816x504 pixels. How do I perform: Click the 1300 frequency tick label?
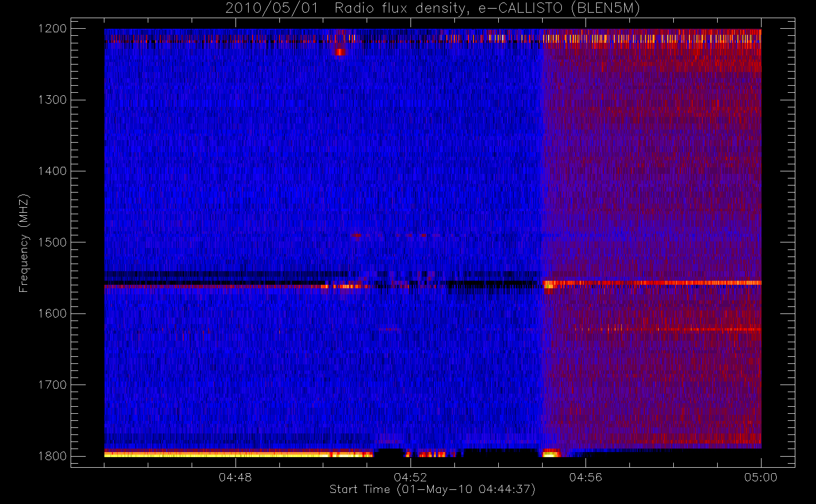point(52,100)
